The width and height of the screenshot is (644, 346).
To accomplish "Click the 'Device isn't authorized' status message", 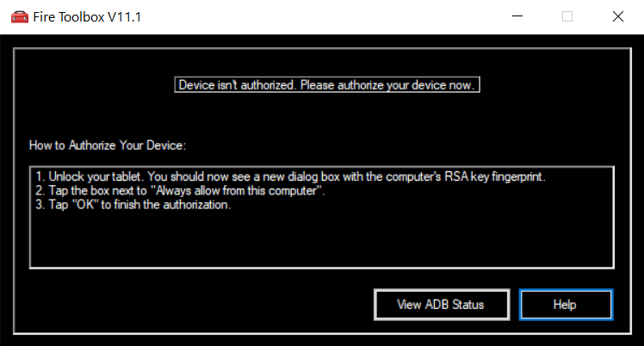I will (x=327, y=84).
